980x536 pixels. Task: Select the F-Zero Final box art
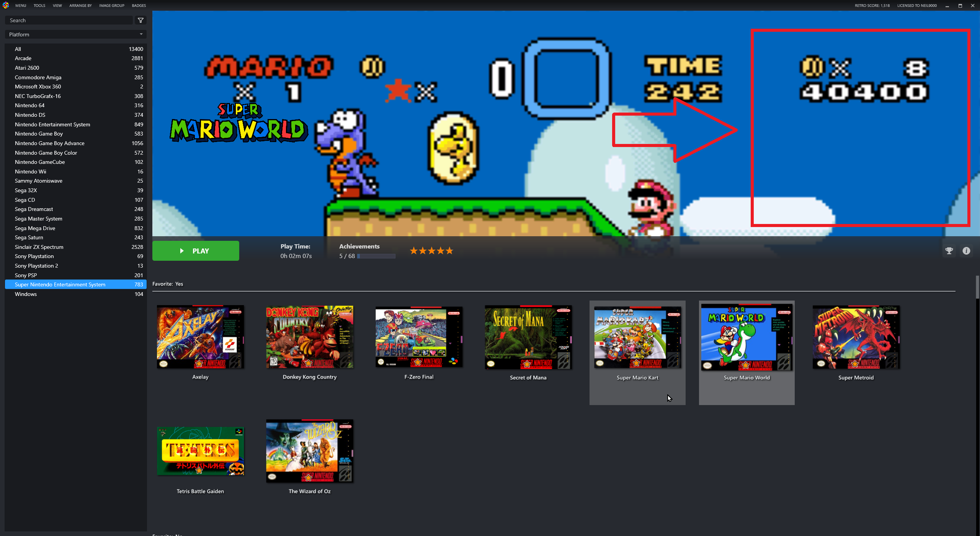click(x=419, y=337)
